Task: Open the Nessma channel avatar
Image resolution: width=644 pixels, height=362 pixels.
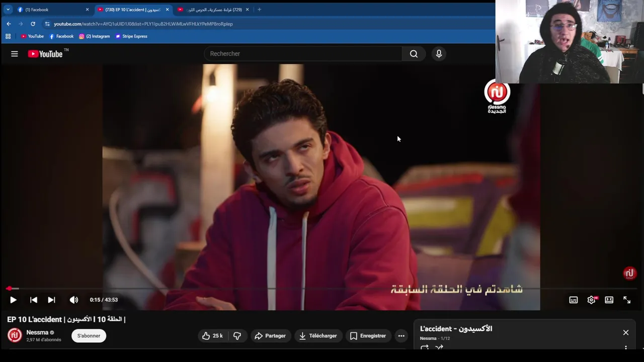Action: (x=15, y=335)
